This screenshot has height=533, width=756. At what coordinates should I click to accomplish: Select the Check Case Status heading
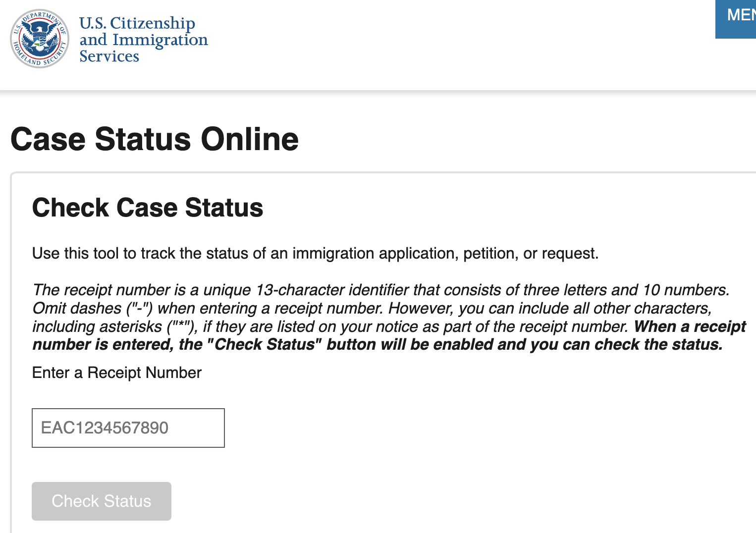(147, 208)
